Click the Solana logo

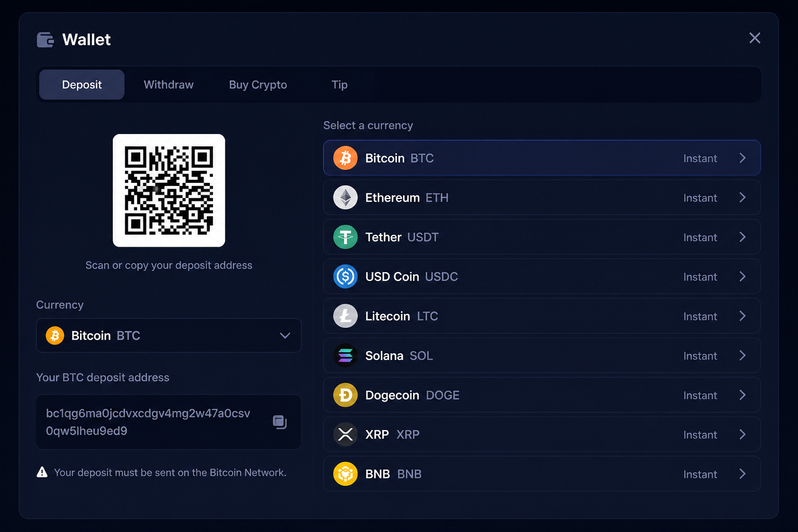tap(345, 355)
